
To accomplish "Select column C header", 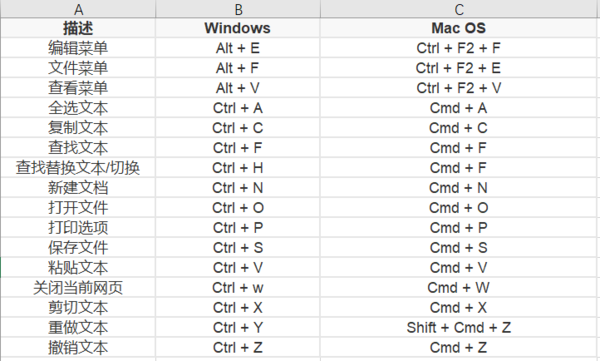I will click(458, 9).
